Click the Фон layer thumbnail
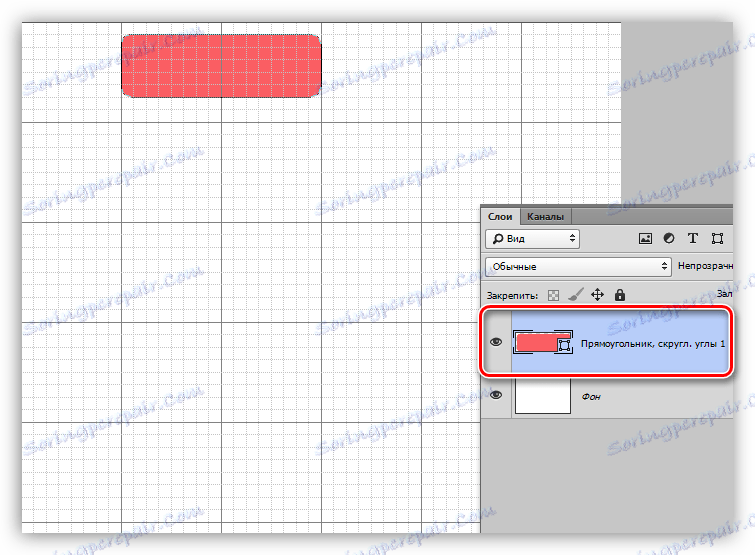Viewport: 755px width, 555px height. pyautogui.click(x=543, y=395)
